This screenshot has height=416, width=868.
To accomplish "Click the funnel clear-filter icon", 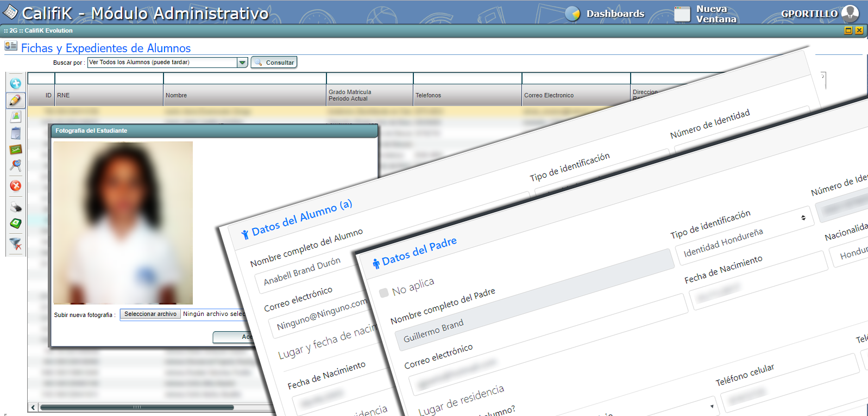I will pyautogui.click(x=16, y=244).
